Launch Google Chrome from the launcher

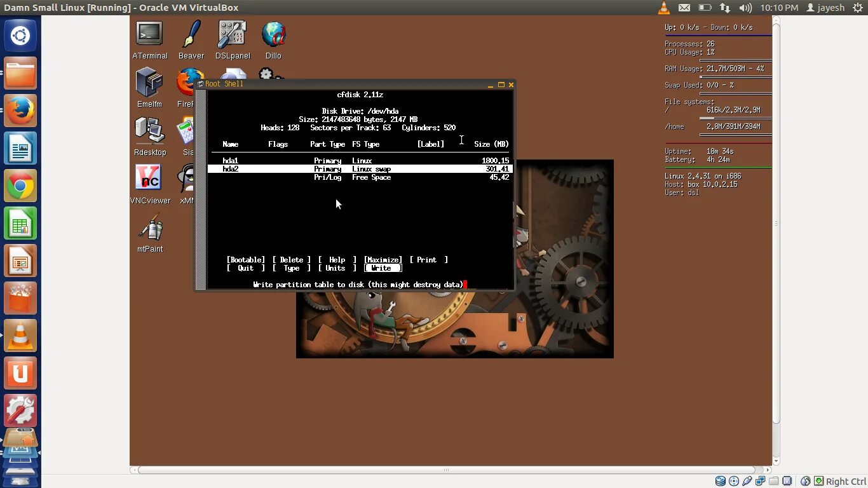coord(20,186)
